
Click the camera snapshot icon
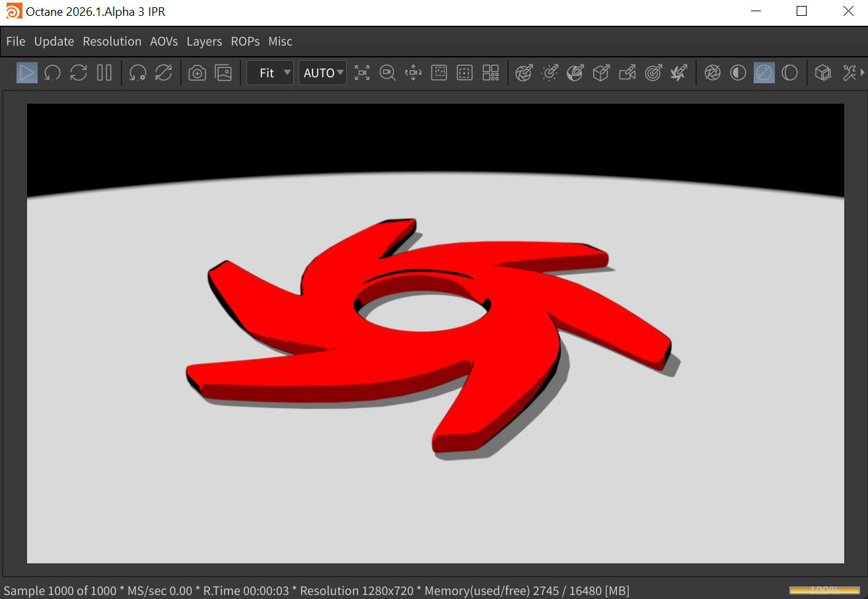coord(197,73)
